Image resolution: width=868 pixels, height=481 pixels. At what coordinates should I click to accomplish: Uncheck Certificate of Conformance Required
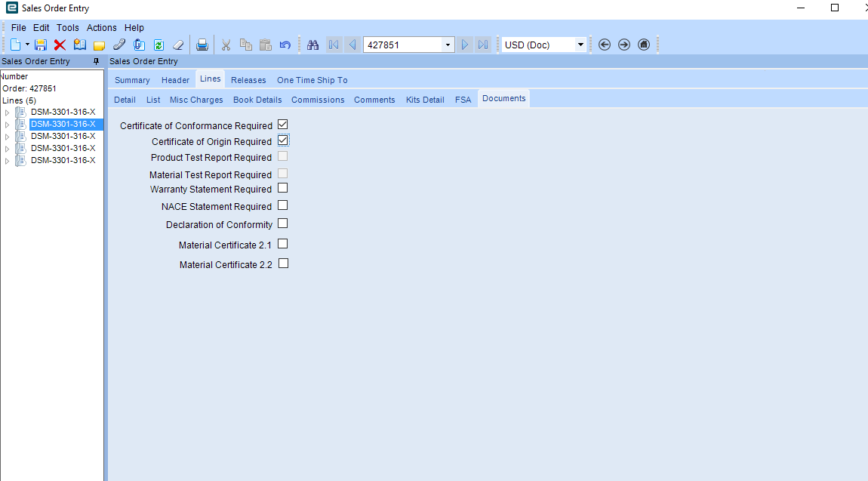[x=283, y=125]
